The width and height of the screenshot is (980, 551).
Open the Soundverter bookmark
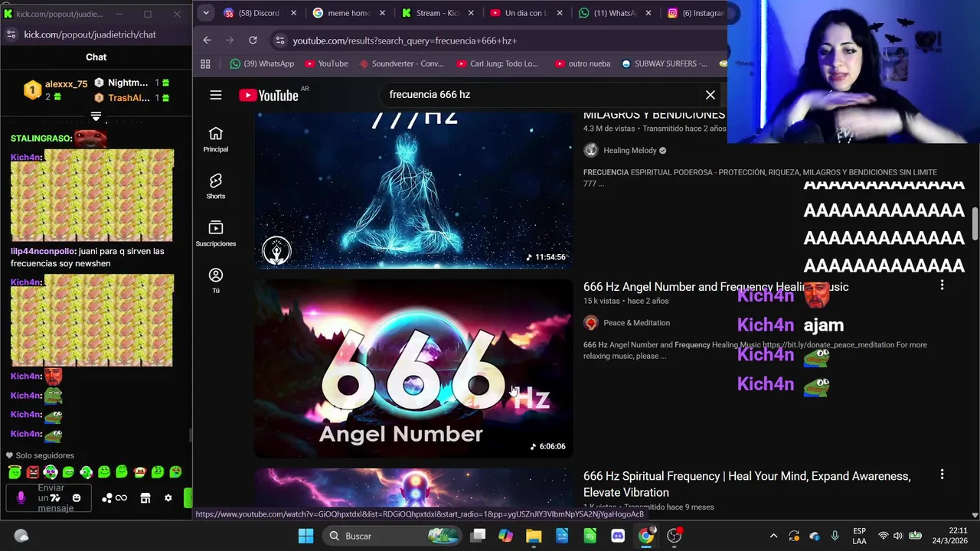(x=401, y=64)
